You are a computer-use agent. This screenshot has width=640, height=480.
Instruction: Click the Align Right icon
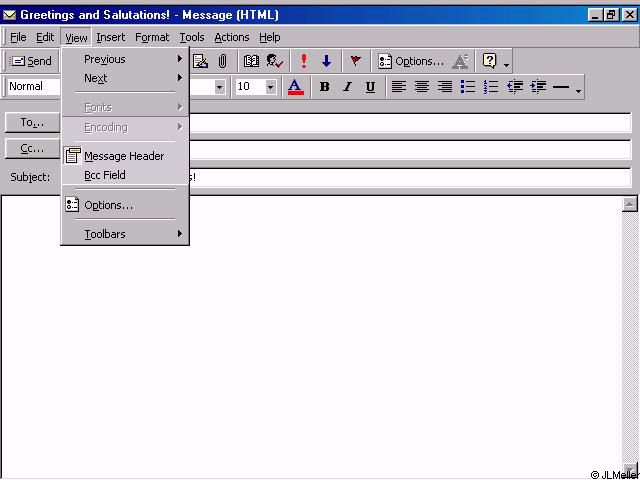tap(445, 87)
